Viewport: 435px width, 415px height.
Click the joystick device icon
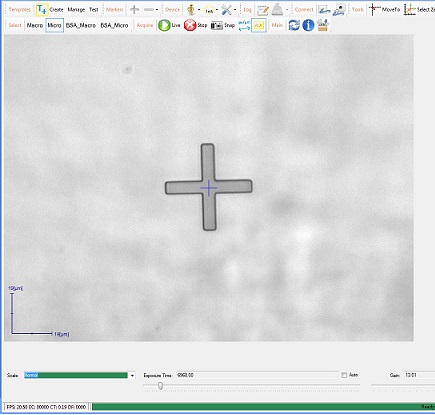pyautogui.click(x=191, y=10)
